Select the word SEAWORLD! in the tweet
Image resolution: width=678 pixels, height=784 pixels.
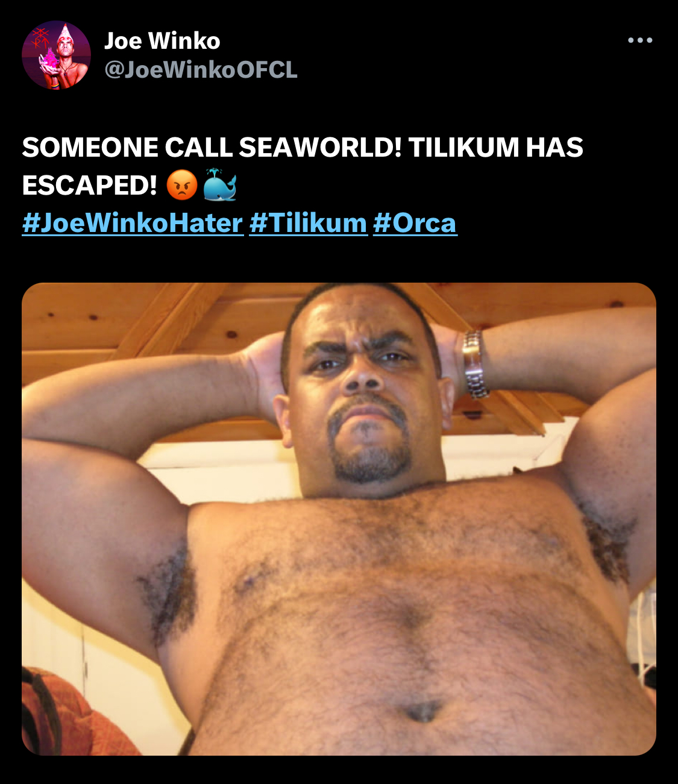[x=320, y=148]
